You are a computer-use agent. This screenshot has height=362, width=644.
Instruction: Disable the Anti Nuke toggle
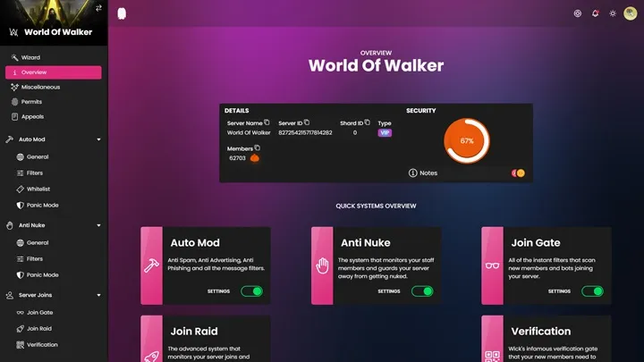pos(422,291)
